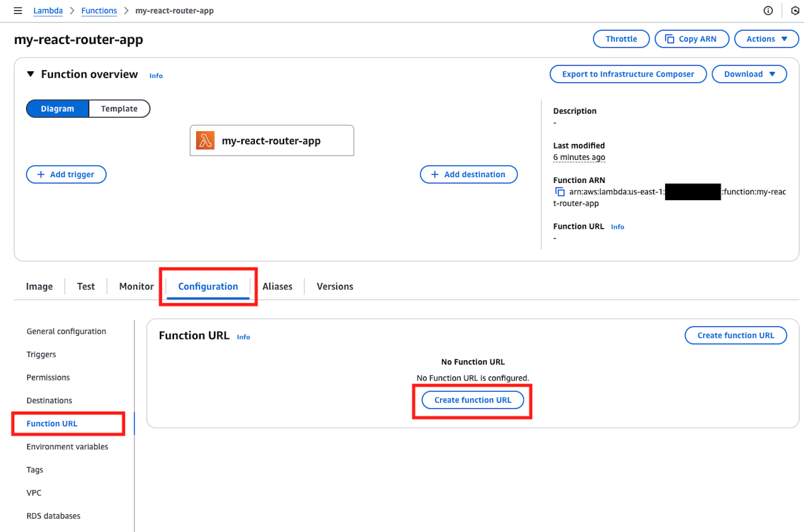Select Tags in configuration sidebar
This screenshot has width=804, height=532.
point(35,470)
